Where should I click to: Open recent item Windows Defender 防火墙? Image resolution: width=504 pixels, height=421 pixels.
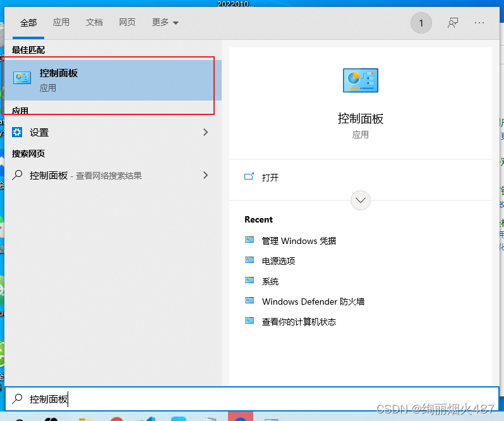[313, 302]
